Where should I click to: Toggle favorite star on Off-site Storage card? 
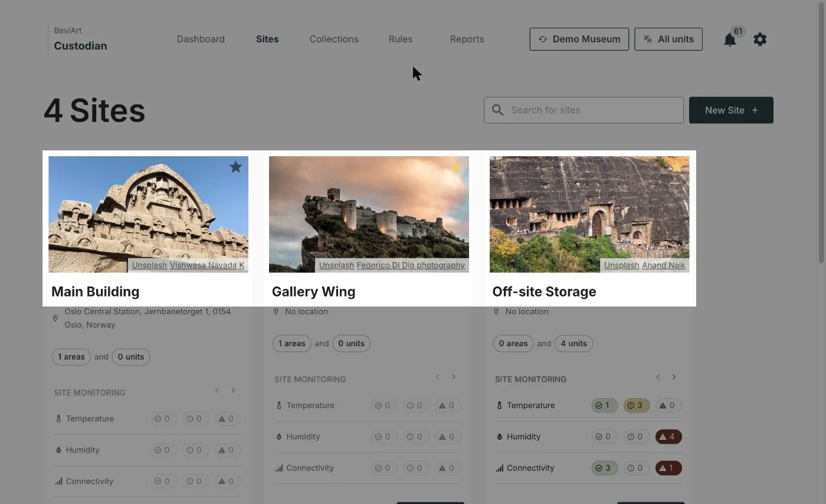[677, 167]
